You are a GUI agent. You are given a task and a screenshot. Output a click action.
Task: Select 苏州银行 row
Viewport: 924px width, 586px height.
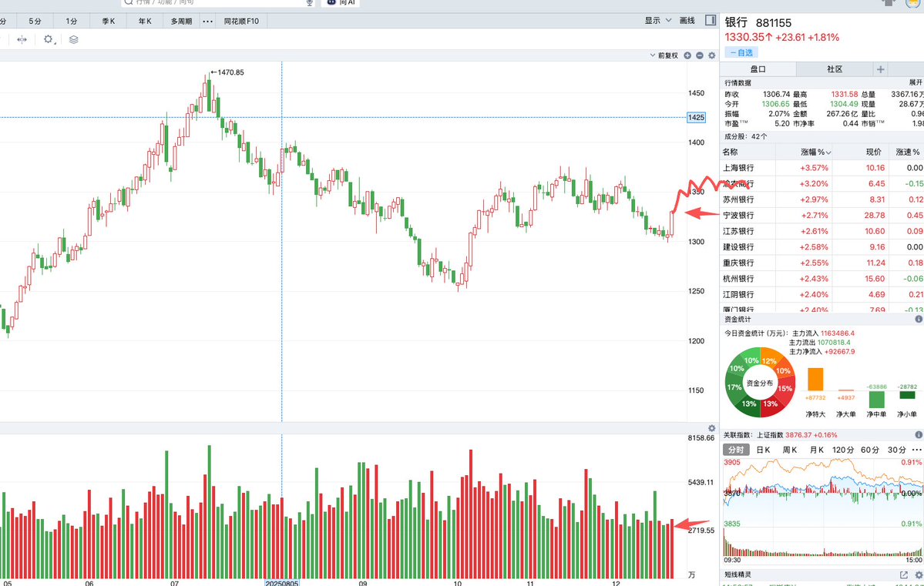click(x=822, y=199)
